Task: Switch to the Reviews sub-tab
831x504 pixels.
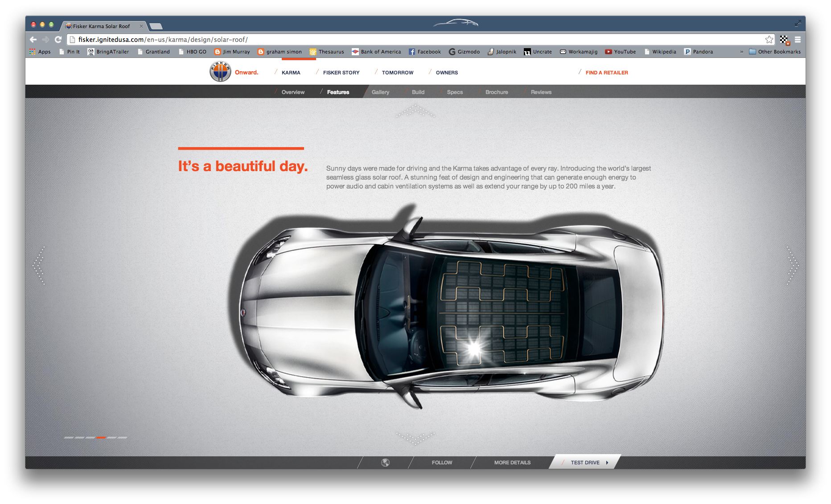Action: [541, 92]
